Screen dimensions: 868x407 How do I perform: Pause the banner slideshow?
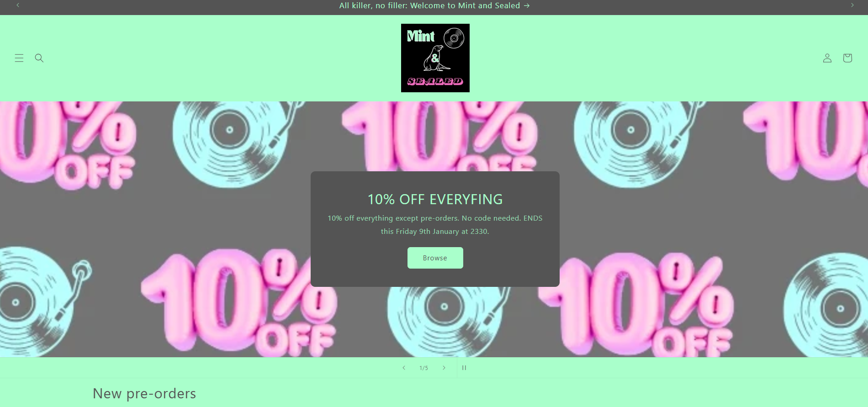click(x=464, y=368)
